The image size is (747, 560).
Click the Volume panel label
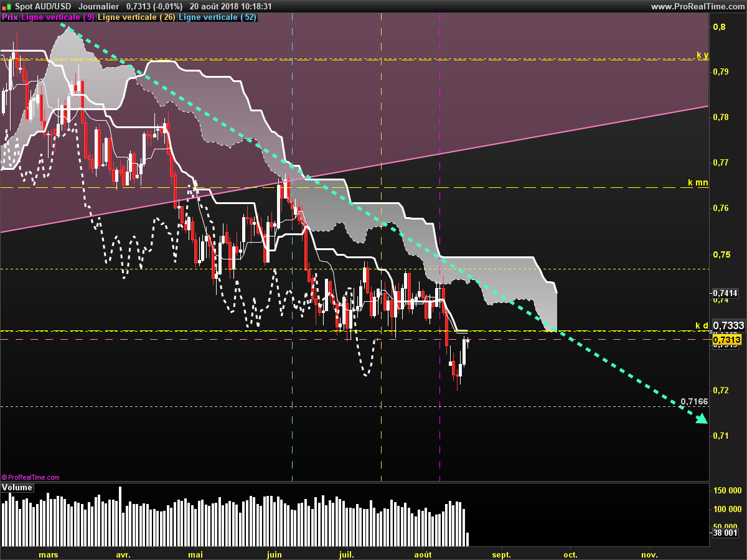[17, 488]
